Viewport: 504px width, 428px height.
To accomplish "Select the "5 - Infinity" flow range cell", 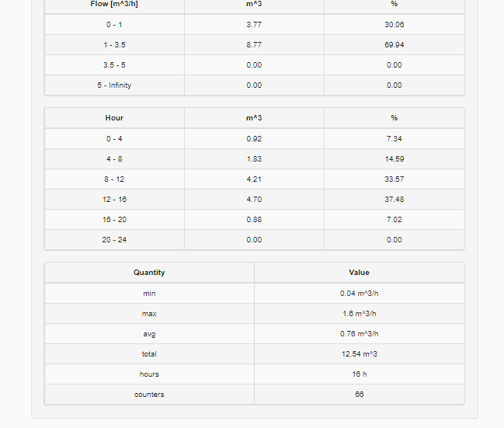I will pos(114,85).
